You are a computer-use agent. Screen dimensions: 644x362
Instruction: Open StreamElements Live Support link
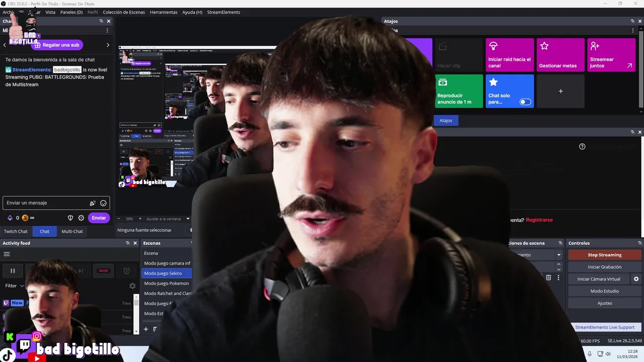[x=604, y=327]
